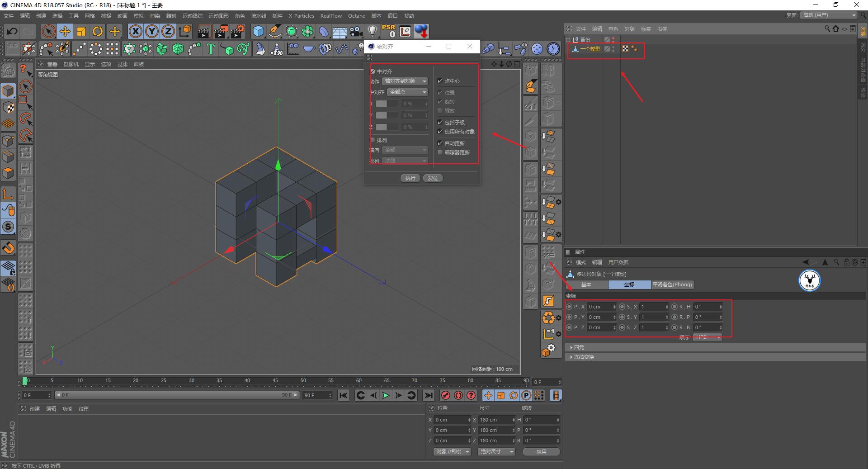868x469 pixels.
Task: Select the Rotate tool
Action: point(98,31)
